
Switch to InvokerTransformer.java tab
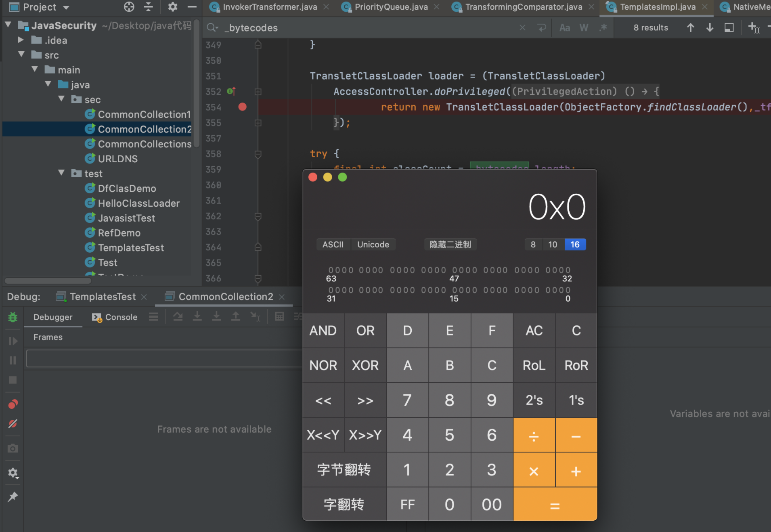pyautogui.click(x=270, y=7)
